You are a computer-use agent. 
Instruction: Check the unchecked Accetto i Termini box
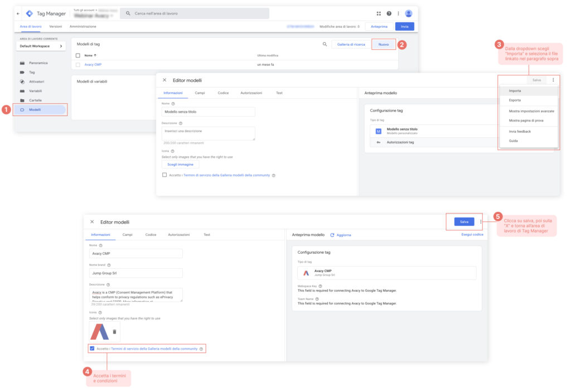click(164, 175)
